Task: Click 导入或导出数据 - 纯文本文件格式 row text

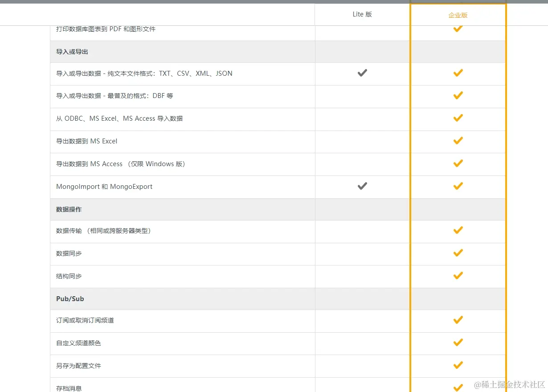Action: tap(144, 73)
